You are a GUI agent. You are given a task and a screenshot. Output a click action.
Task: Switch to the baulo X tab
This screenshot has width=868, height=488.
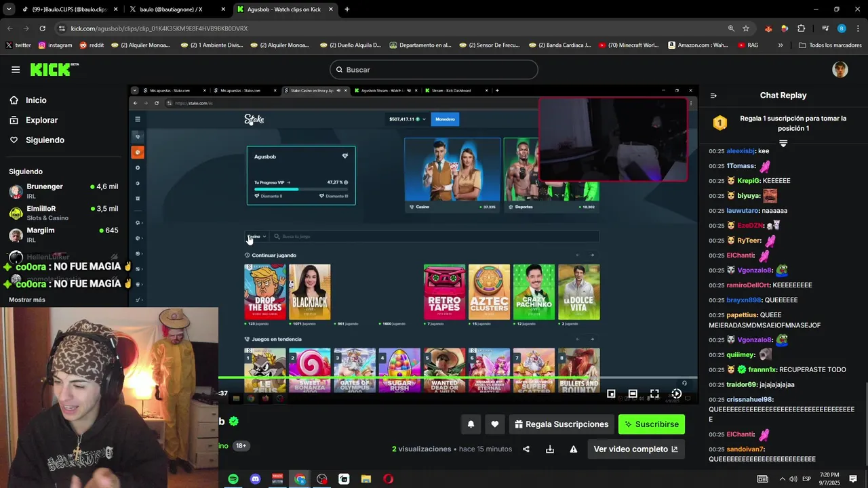point(177,9)
